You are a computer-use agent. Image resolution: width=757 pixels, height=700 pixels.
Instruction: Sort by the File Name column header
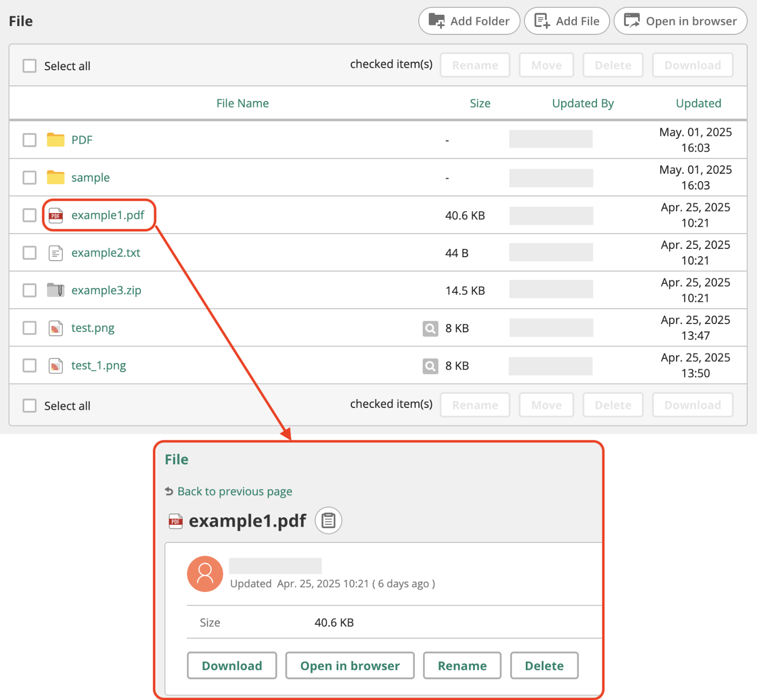pyautogui.click(x=243, y=103)
